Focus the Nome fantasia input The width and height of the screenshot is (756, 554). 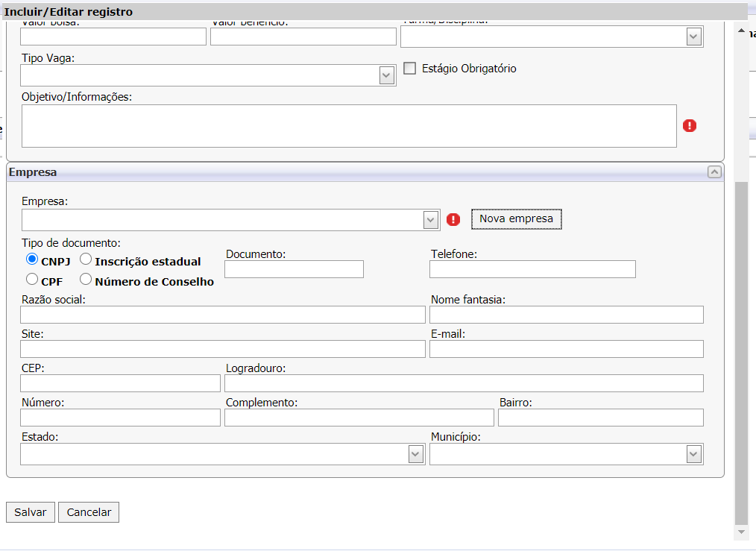[x=567, y=315]
